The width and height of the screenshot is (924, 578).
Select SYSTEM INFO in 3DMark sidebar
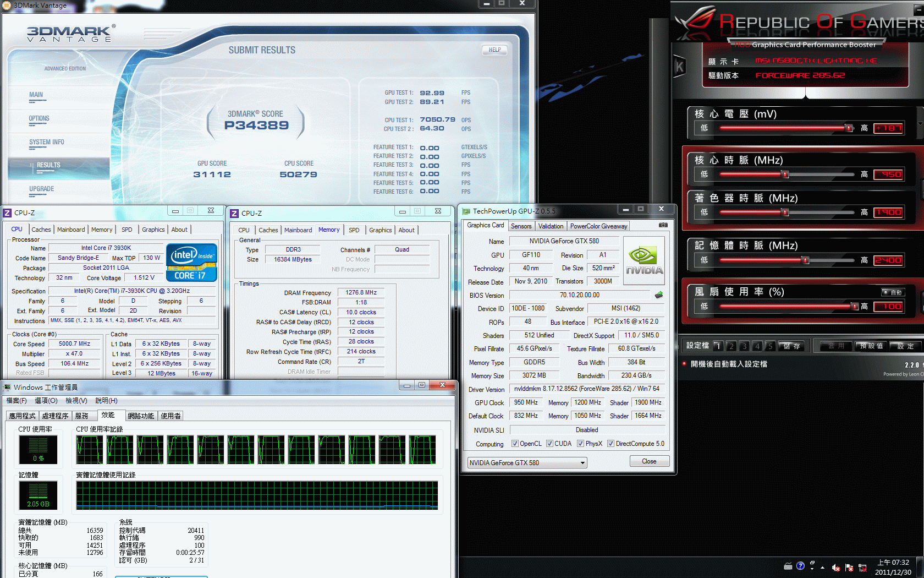(x=47, y=142)
